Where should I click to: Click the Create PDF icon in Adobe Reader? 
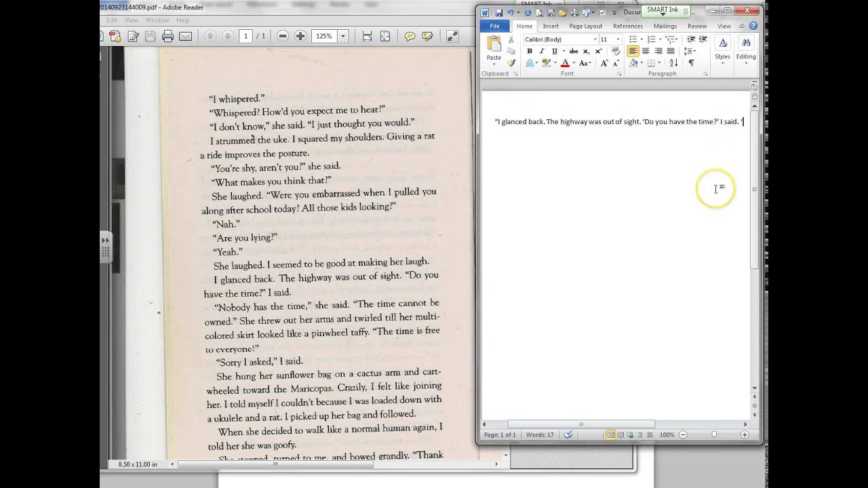[x=115, y=36]
